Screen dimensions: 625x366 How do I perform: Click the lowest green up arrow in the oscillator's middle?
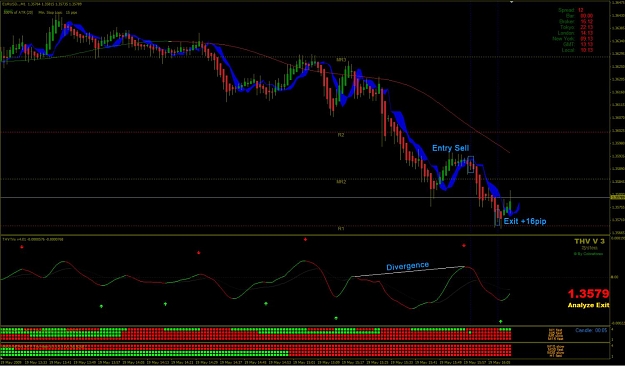336,318
